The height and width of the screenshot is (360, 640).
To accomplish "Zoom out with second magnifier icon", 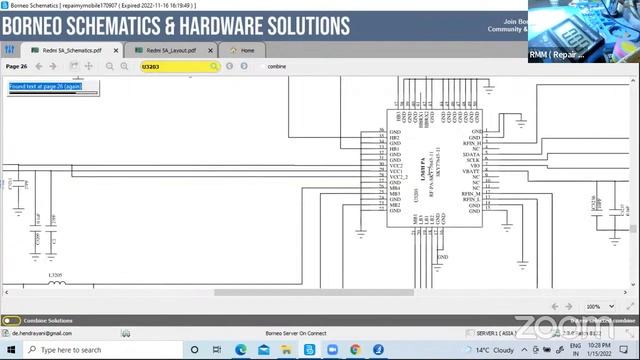I will 124,66.
